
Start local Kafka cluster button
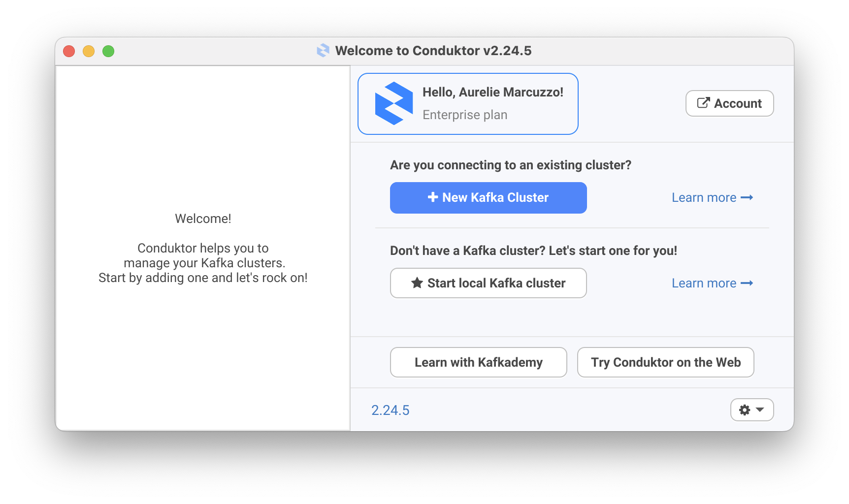488,283
